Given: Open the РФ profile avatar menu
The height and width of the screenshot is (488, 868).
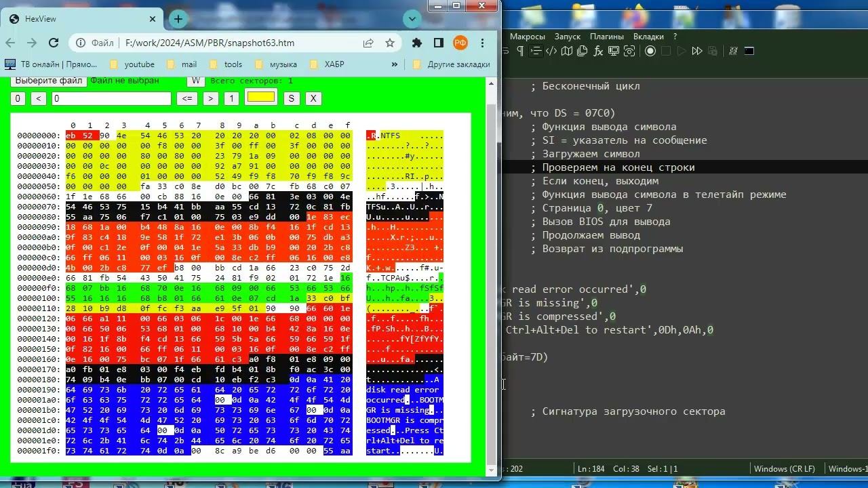Looking at the screenshot, I should [x=460, y=43].
